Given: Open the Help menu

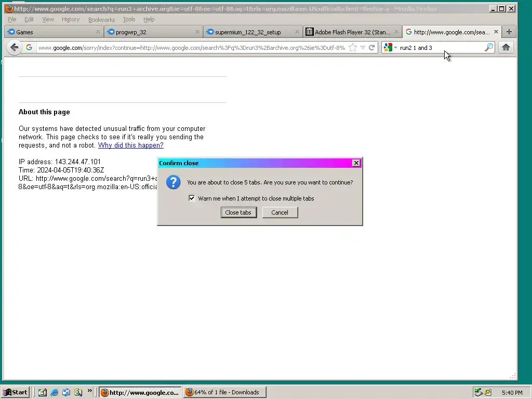Looking at the screenshot, I should (x=149, y=19).
